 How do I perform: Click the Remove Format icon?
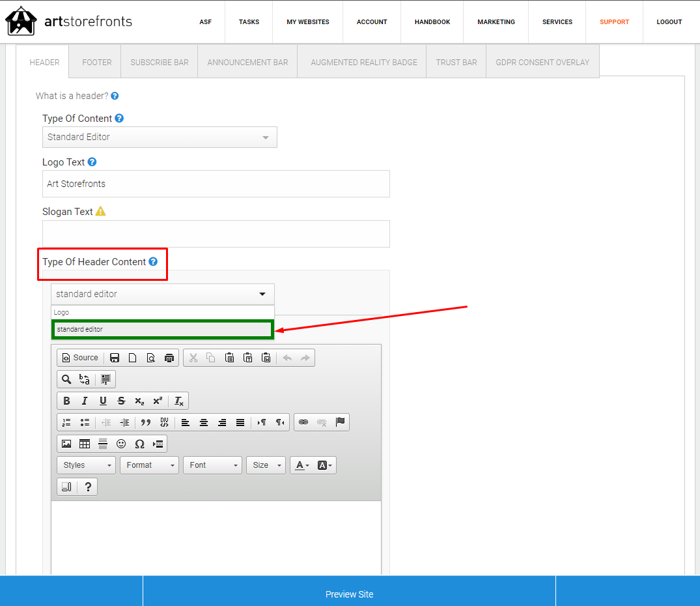coord(178,401)
